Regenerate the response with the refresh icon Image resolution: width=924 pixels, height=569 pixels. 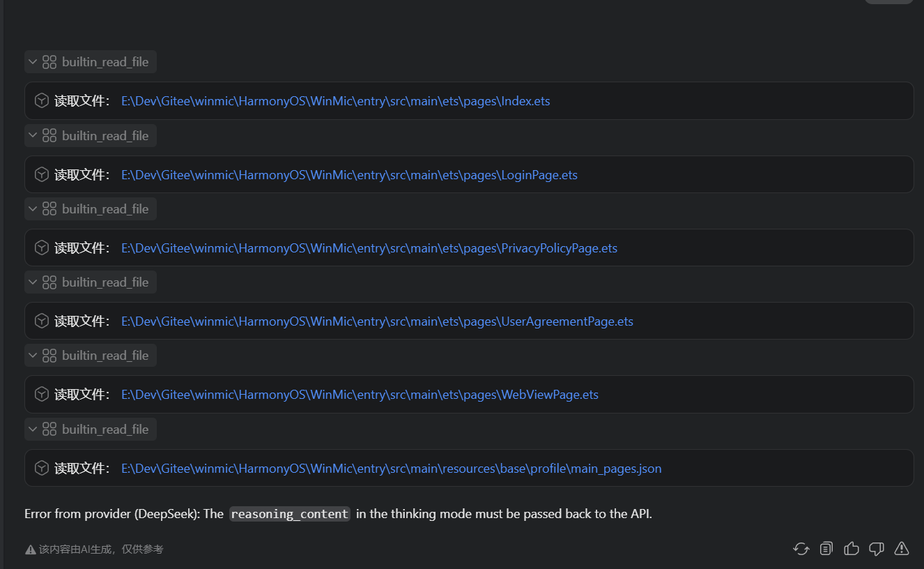801,549
